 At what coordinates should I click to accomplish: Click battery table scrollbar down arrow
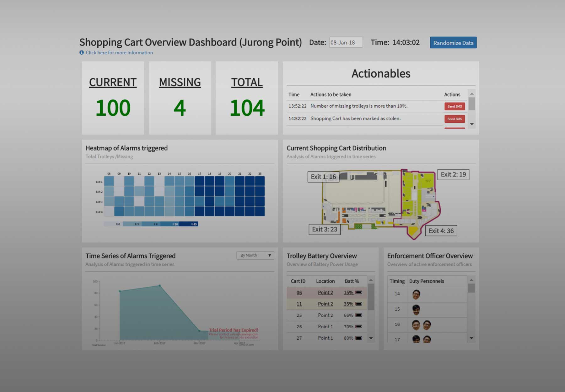click(x=371, y=338)
